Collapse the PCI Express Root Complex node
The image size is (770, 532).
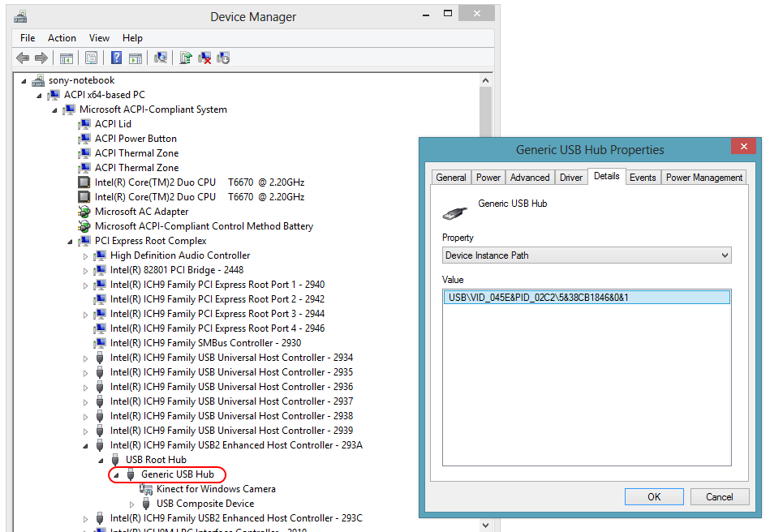[x=71, y=242]
